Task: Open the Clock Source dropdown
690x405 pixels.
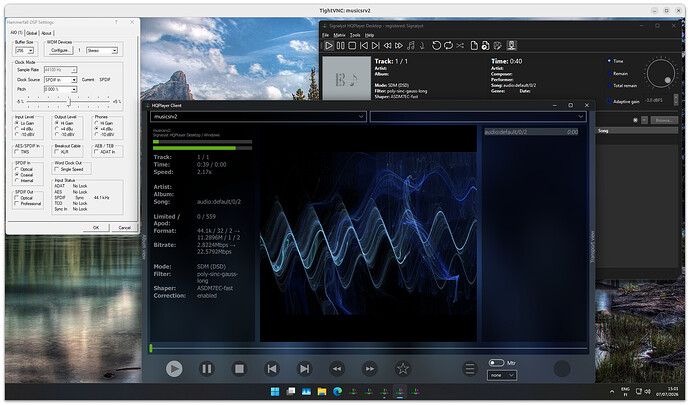Action: tap(61, 80)
